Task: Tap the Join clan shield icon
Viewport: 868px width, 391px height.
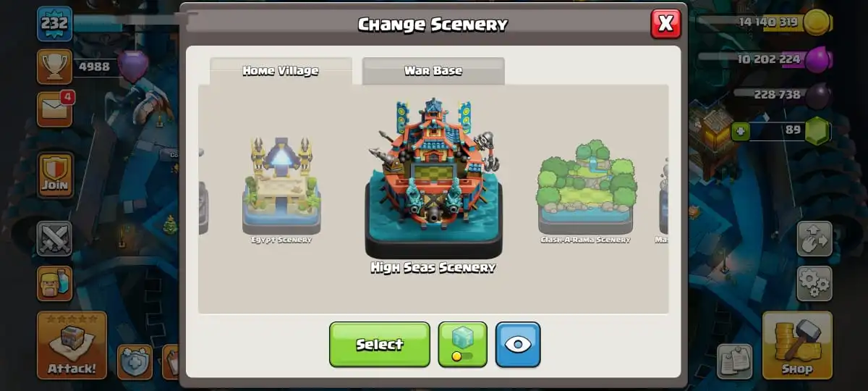Action: (x=55, y=175)
